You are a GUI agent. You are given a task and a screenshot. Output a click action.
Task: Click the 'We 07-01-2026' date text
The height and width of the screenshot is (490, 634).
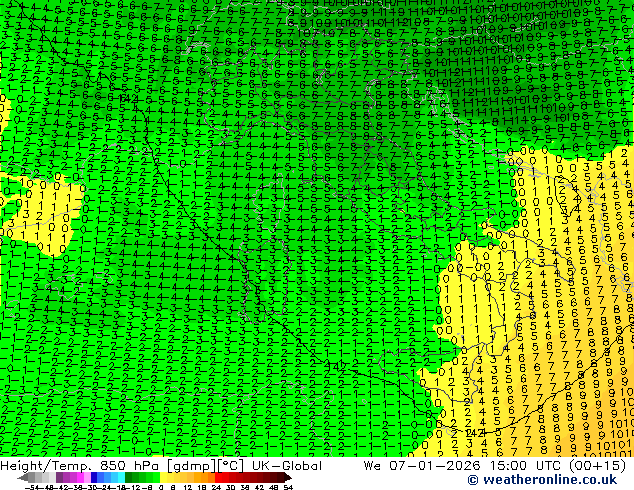(x=423, y=466)
